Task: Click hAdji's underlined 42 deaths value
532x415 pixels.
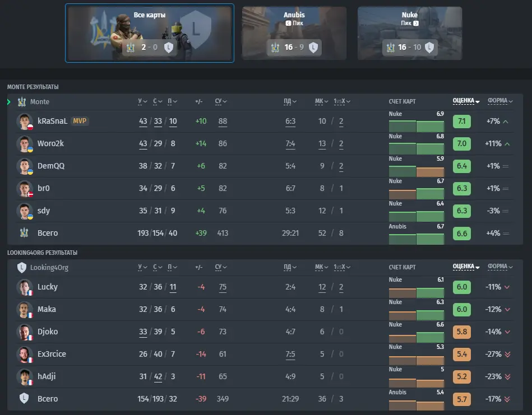Action: pos(158,377)
